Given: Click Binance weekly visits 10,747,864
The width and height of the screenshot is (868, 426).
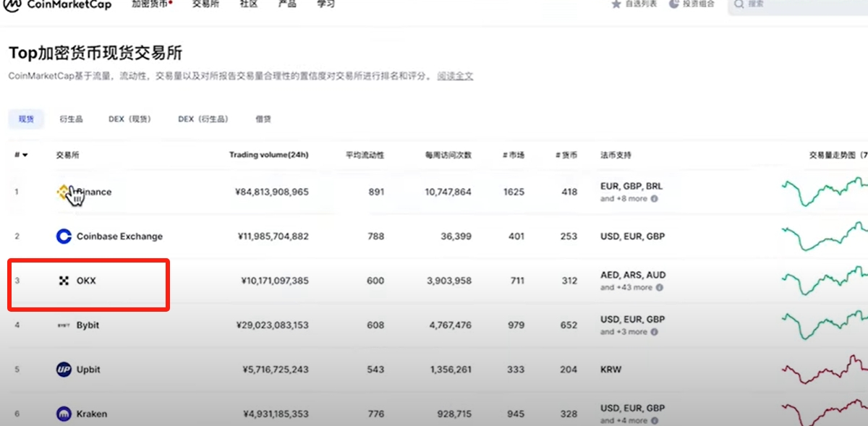Looking at the screenshot, I should [448, 192].
